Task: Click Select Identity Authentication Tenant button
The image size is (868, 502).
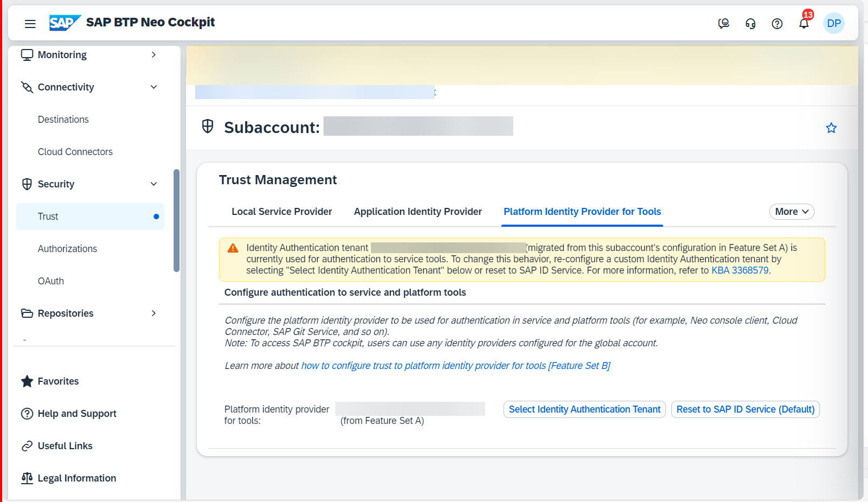Action: point(584,409)
